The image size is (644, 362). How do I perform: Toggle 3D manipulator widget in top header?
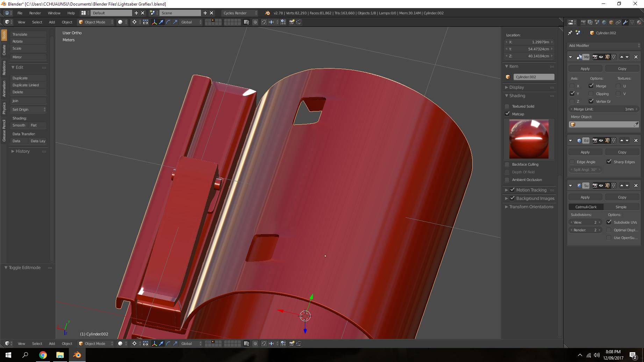pos(154,22)
